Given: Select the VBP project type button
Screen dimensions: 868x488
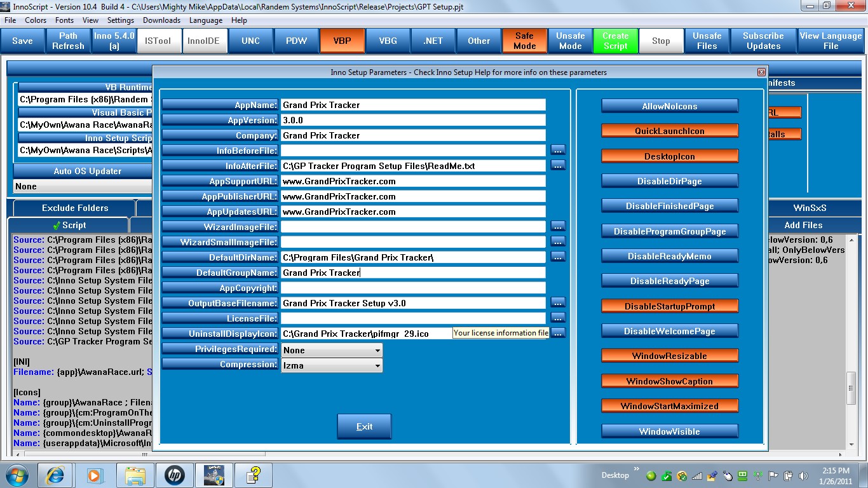Looking at the screenshot, I should tap(342, 41).
